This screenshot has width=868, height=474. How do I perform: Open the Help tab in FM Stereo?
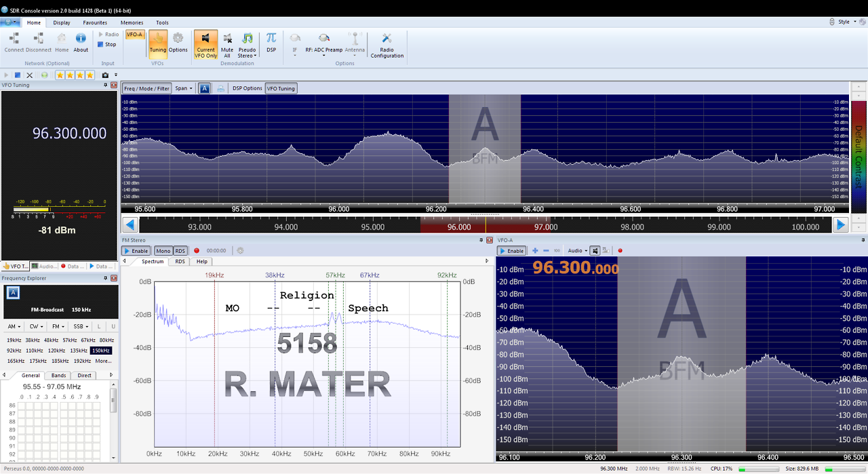(x=202, y=261)
